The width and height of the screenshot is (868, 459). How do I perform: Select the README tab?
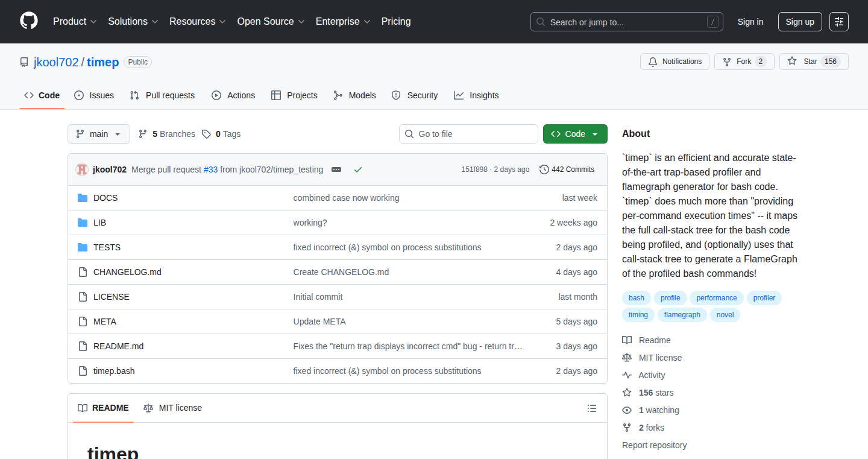(x=103, y=408)
